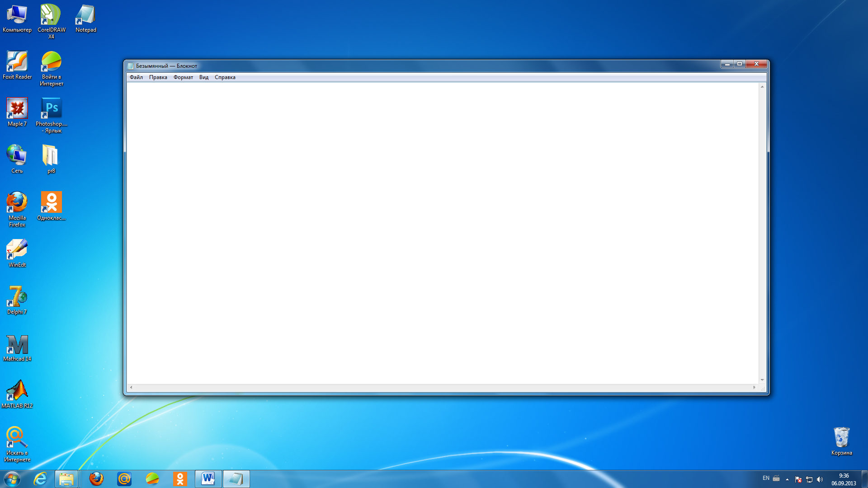Close the Блокнот window
This screenshot has height=488, width=868.
(x=756, y=64)
